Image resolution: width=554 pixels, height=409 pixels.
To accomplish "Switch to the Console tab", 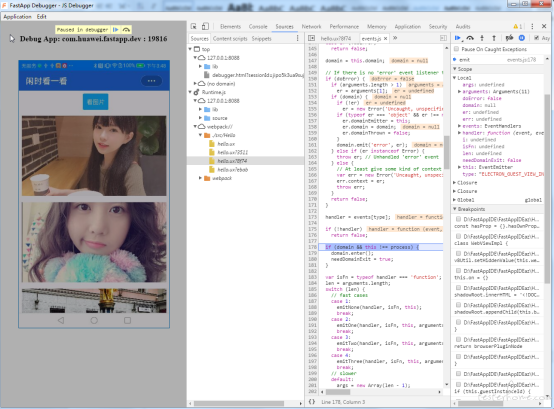I will 258,26.
